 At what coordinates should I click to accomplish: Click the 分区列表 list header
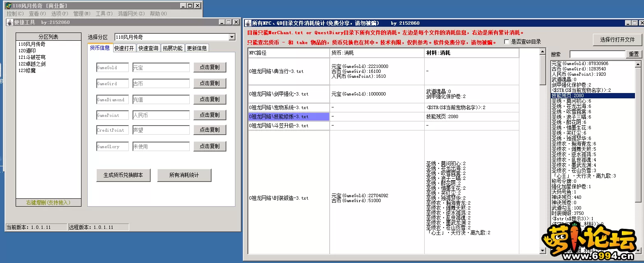[x=49, y=37]
